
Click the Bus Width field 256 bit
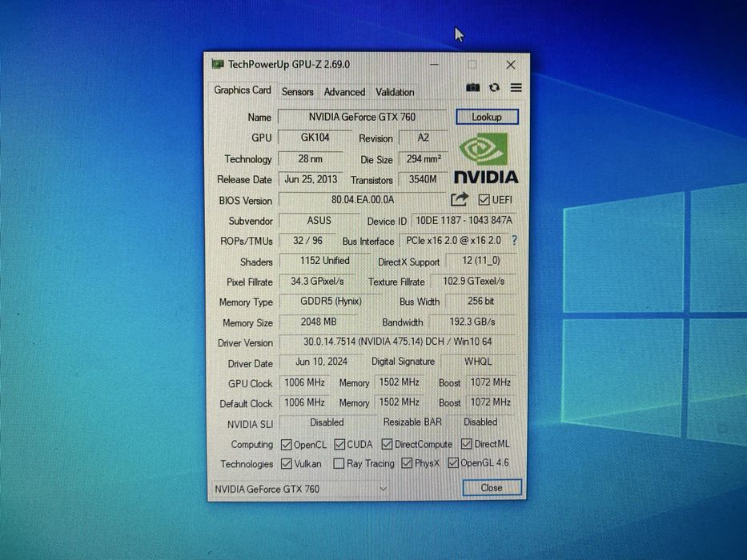[x=480, y=302]
